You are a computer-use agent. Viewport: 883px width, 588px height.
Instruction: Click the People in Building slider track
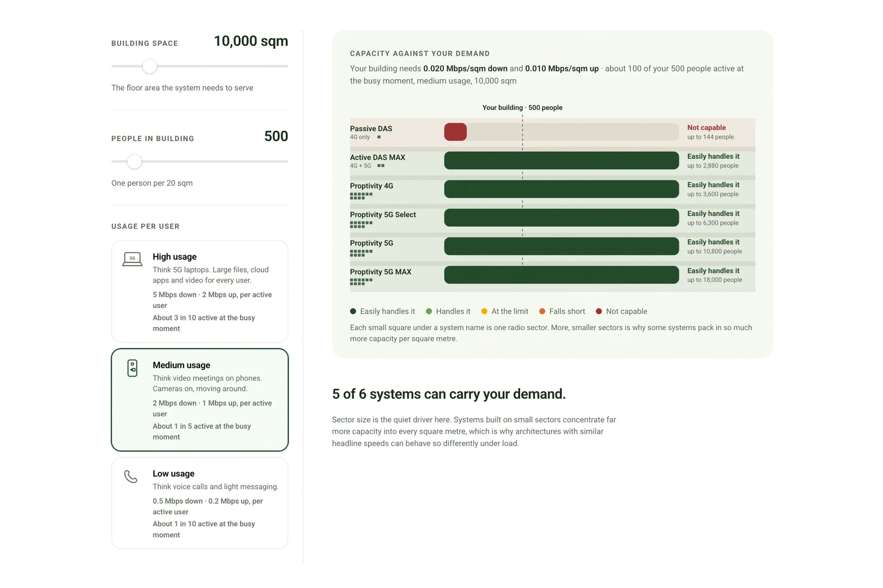pyautogui.click(x=200, y=161)
